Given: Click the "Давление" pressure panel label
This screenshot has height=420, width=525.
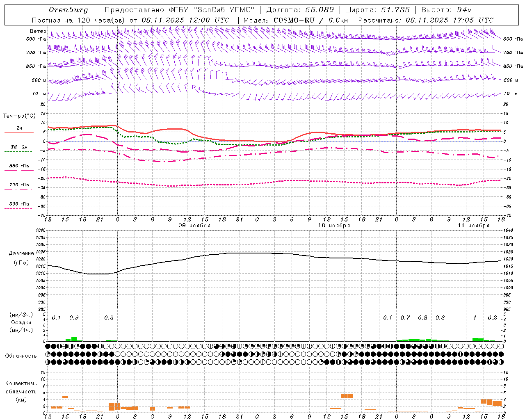Looking at the screenshot, I should [21, 253].
